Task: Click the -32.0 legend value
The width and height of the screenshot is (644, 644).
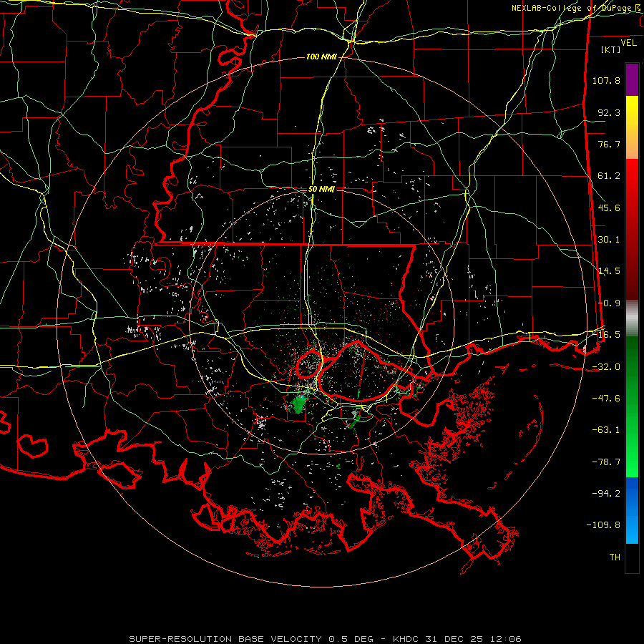Action: (x=606, y=367)
